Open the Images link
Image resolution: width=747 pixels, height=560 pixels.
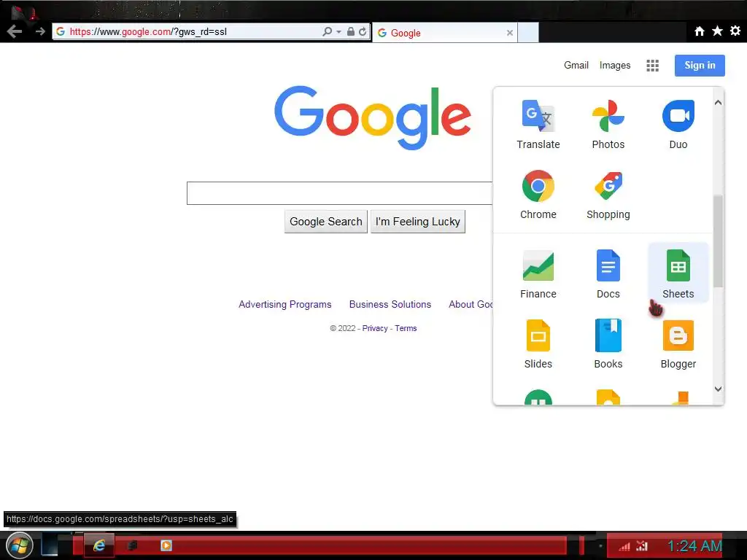coord(614,65)
